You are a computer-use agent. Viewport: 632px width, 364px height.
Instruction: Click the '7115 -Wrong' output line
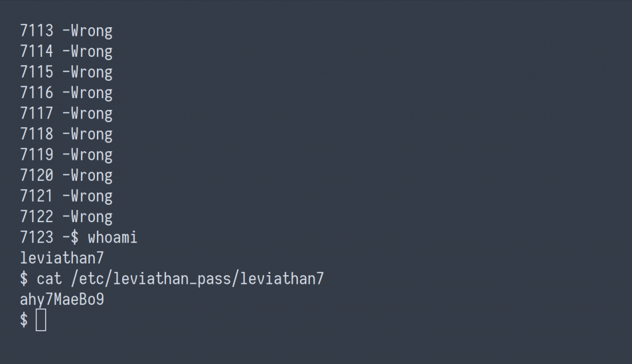pyautogui.click(x=67, y=72)
